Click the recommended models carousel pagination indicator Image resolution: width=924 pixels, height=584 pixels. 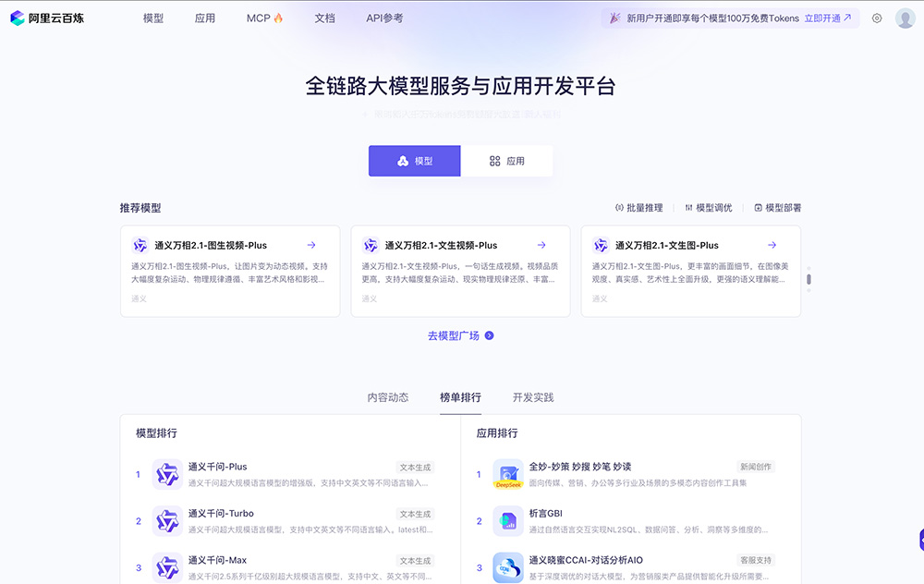pos(808,279)
